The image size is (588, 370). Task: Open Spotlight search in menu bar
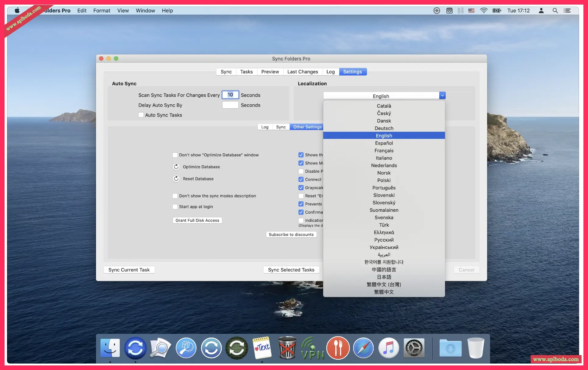point(555,11)
